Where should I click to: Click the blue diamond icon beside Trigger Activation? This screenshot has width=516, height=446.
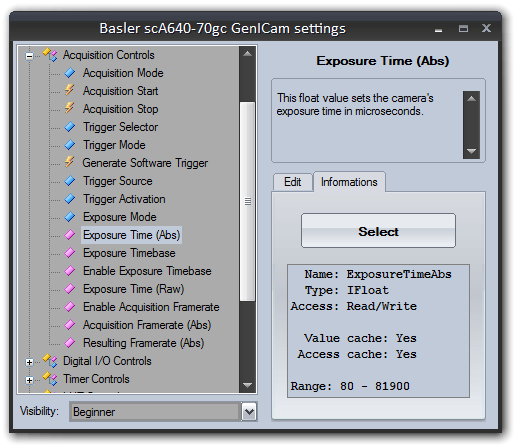(70, 199)
